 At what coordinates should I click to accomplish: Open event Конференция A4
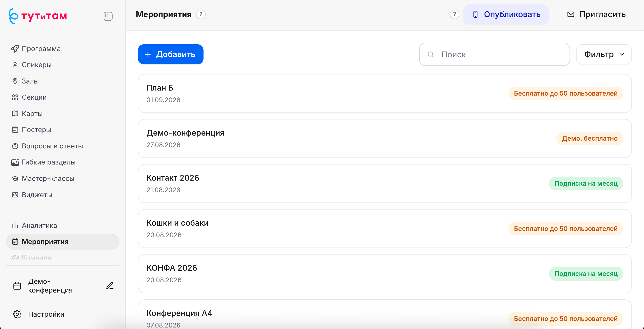click(385, 314)
